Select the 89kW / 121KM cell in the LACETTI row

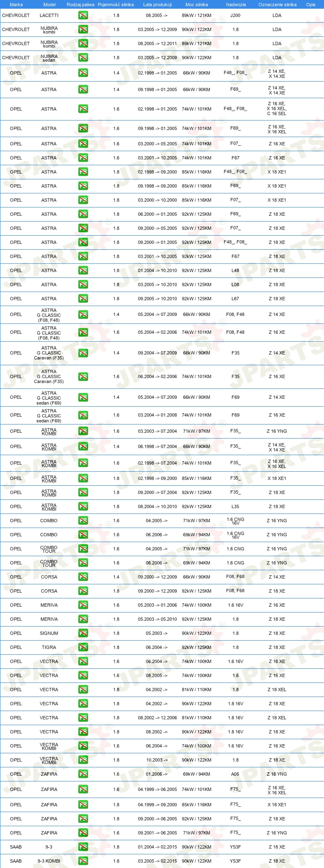196,15
